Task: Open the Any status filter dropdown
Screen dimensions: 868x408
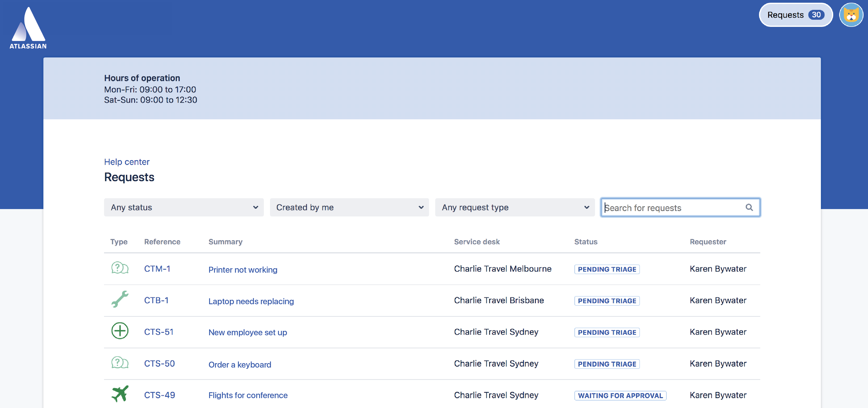Action: click(x=184, y=207)
